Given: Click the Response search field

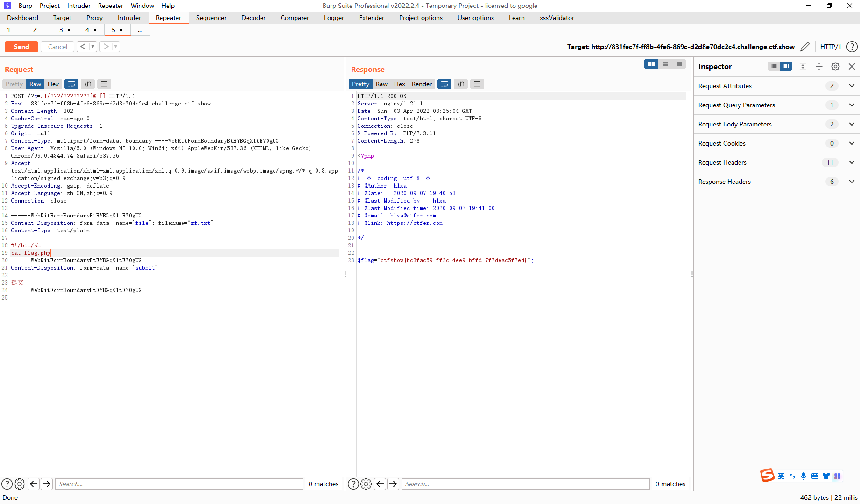Looking at the screenshot, I should coord(525,484).
